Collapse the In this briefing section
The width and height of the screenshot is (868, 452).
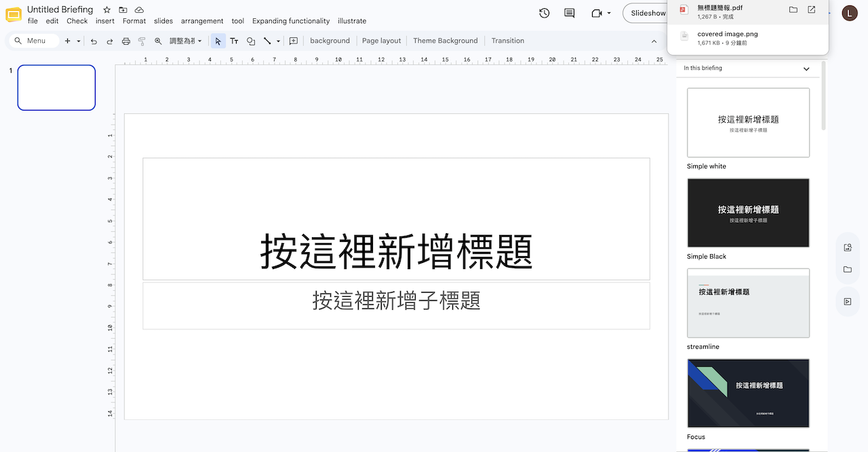pyautogui.click(x=806, y=68)
